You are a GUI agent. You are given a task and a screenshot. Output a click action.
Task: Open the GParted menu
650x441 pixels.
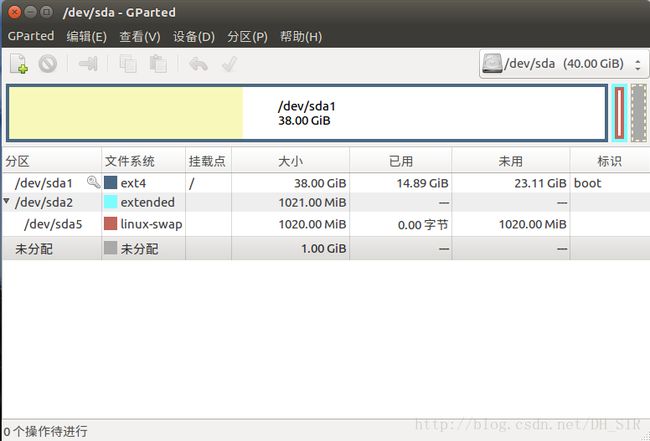click(x=31, y=36)
